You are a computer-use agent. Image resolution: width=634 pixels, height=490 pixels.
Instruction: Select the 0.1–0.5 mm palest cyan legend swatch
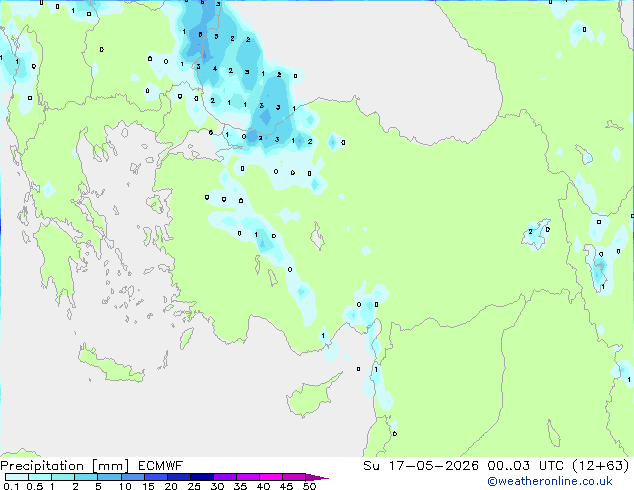coord(17,477)
